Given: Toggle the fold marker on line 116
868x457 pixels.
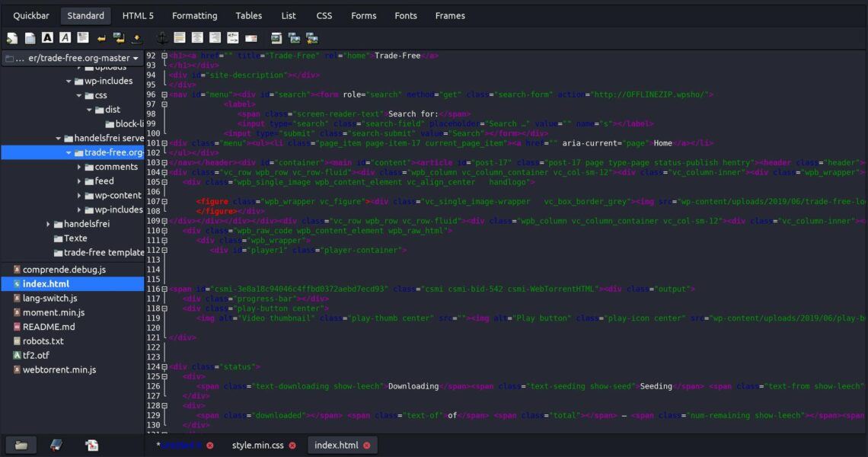Looking at the screenshot, I should click(x=164, y=289).
